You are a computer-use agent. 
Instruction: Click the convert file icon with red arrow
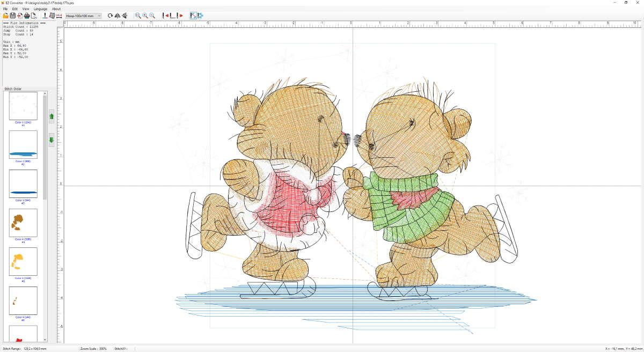coord(20,16)
